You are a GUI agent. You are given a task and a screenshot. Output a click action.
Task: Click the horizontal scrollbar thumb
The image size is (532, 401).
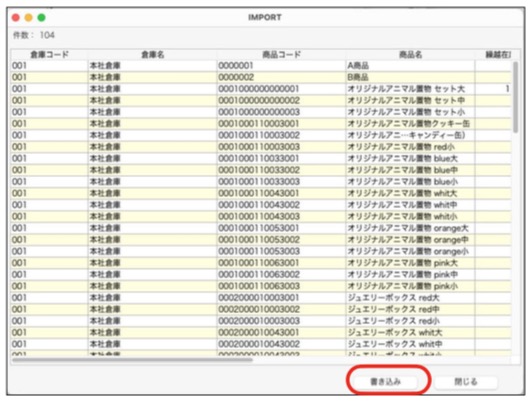pyautogui.click(x=132, y=360)
